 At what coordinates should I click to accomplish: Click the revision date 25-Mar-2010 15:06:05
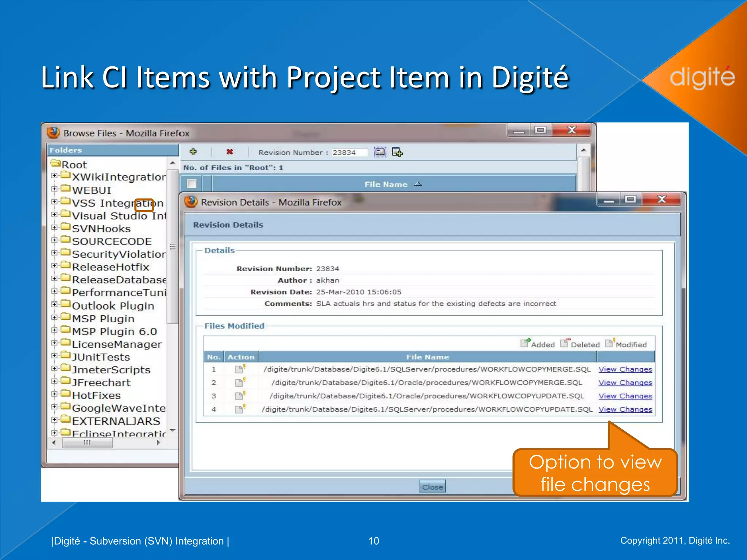click(359, 292)
